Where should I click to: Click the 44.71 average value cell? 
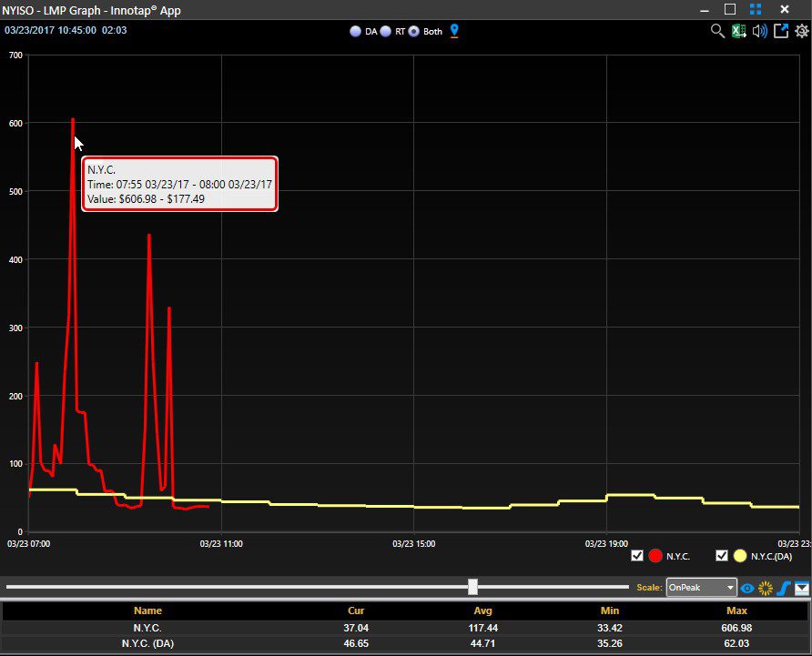point(482,643)
